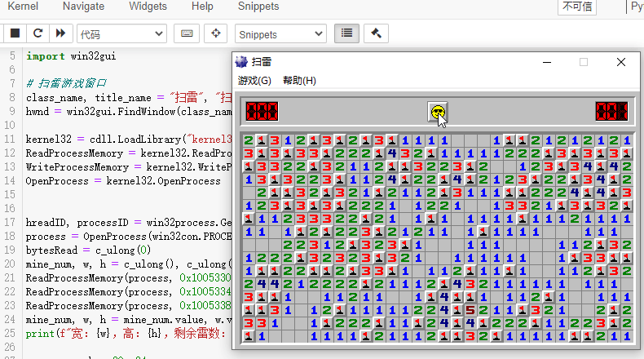Click the '扫雷' window title text

(261, 62)
